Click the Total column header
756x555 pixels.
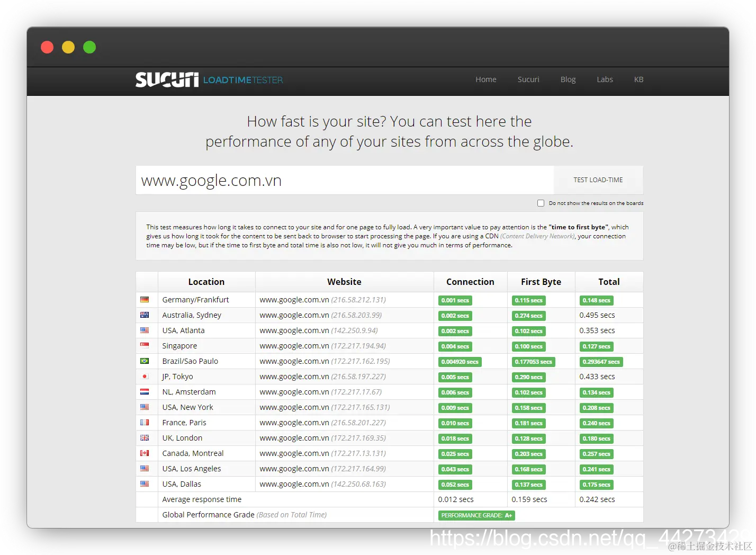click(x=609, y=282)
